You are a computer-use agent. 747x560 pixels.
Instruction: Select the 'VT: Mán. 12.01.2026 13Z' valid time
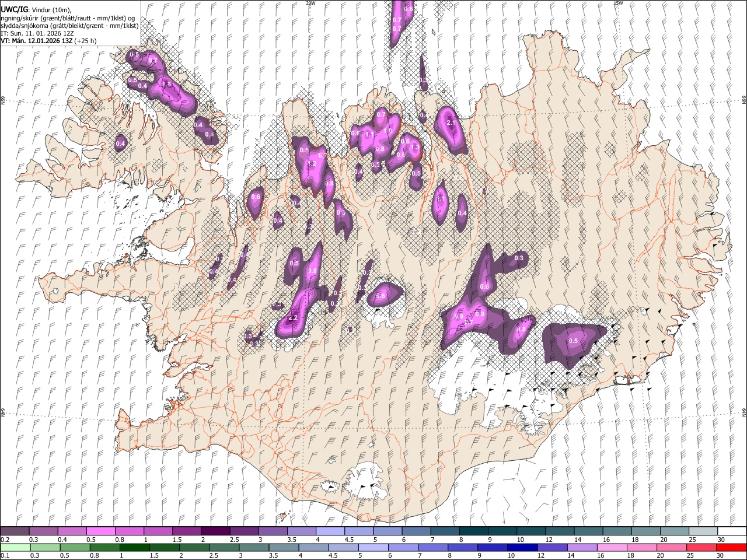click(x=36, y=41)
